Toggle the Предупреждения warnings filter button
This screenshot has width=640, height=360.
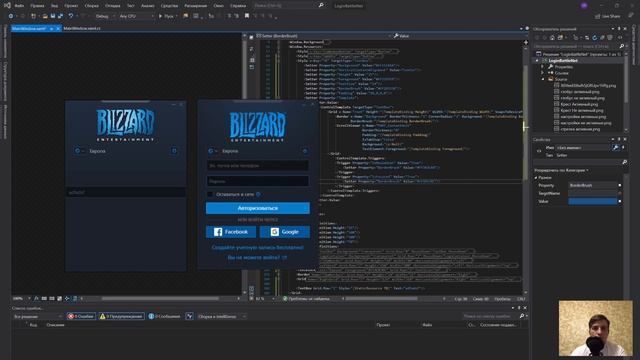click(121, 316)
